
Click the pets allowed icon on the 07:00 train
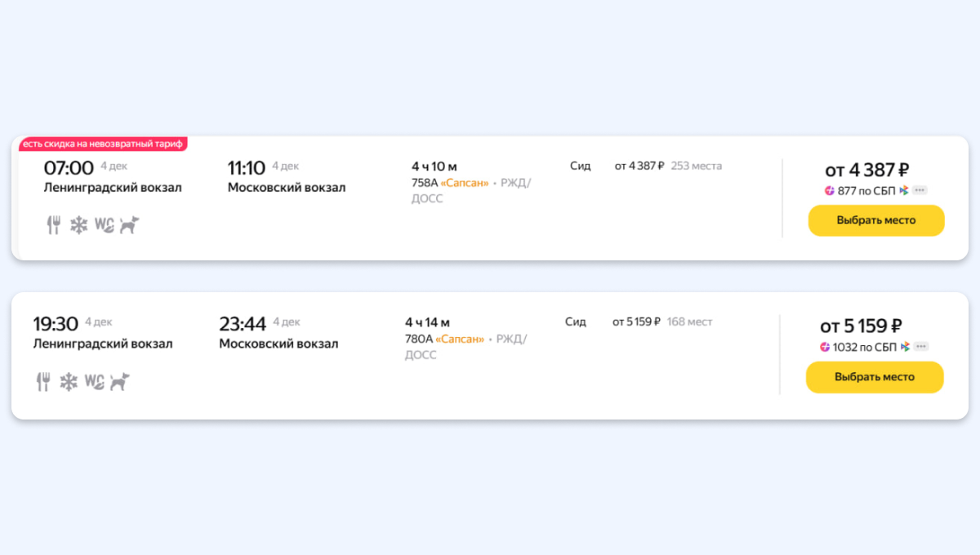[x=129, y=225]
